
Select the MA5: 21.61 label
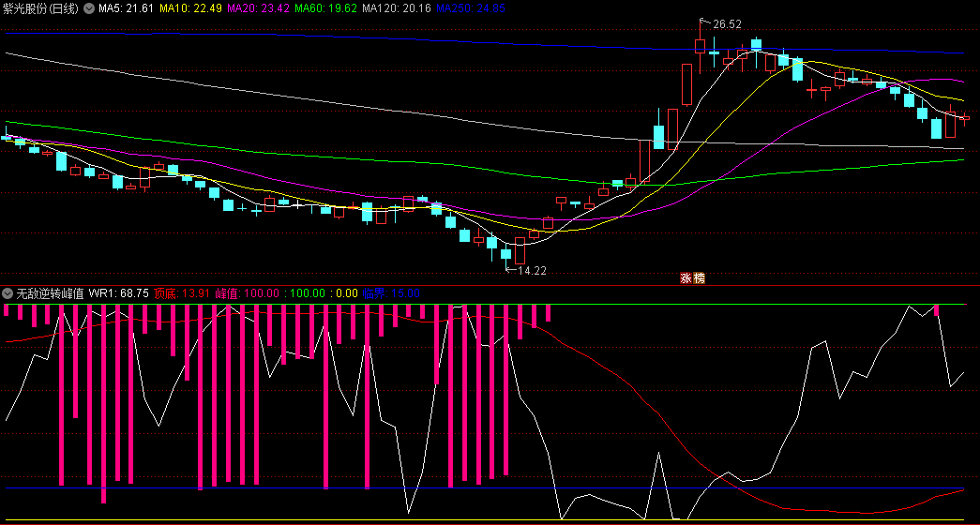(127, 8)
